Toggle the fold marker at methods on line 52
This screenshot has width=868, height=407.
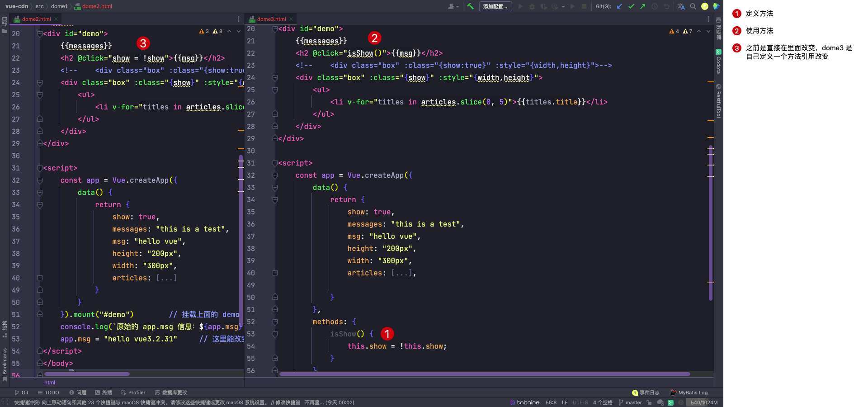pos(275,322)
